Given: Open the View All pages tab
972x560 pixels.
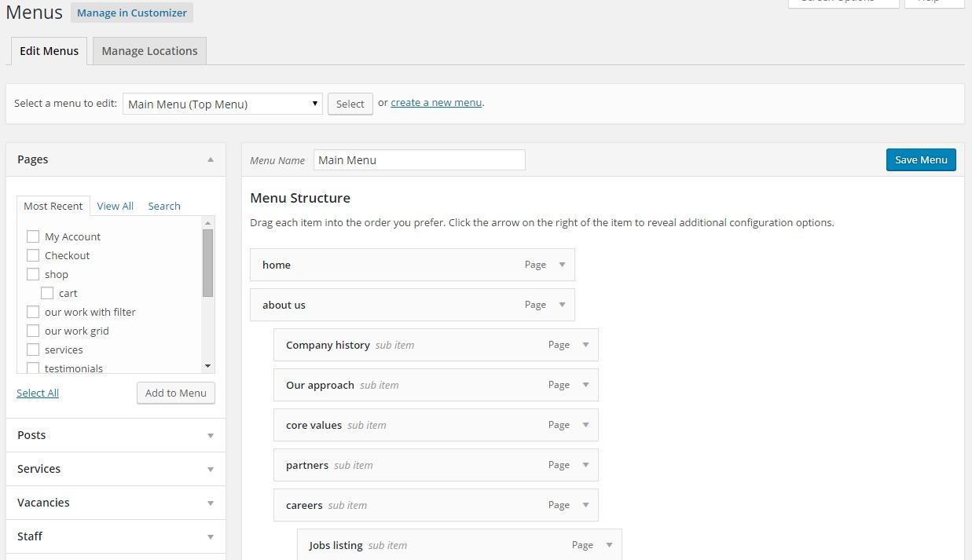Looking at the screenshot, I should 115,206.
